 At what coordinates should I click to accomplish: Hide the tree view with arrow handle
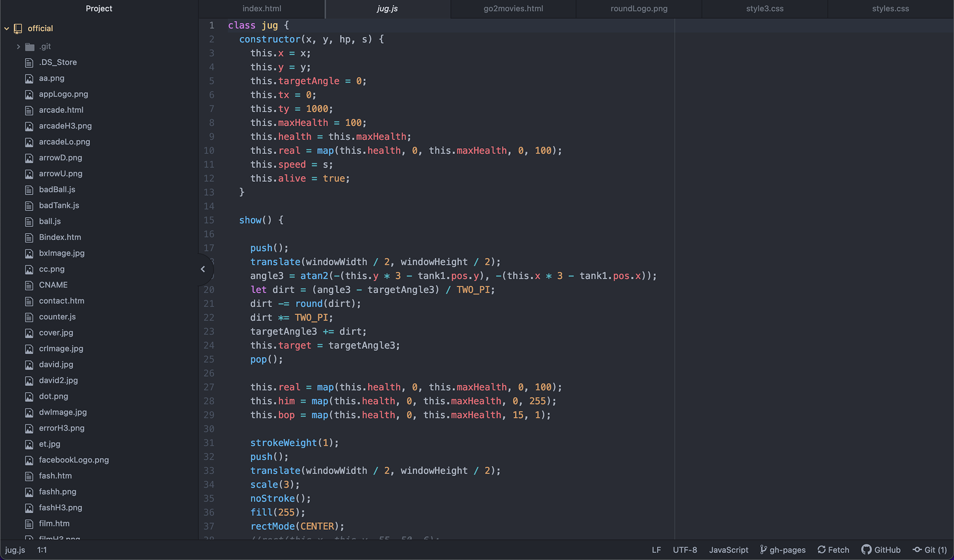(x=203, y=269)
